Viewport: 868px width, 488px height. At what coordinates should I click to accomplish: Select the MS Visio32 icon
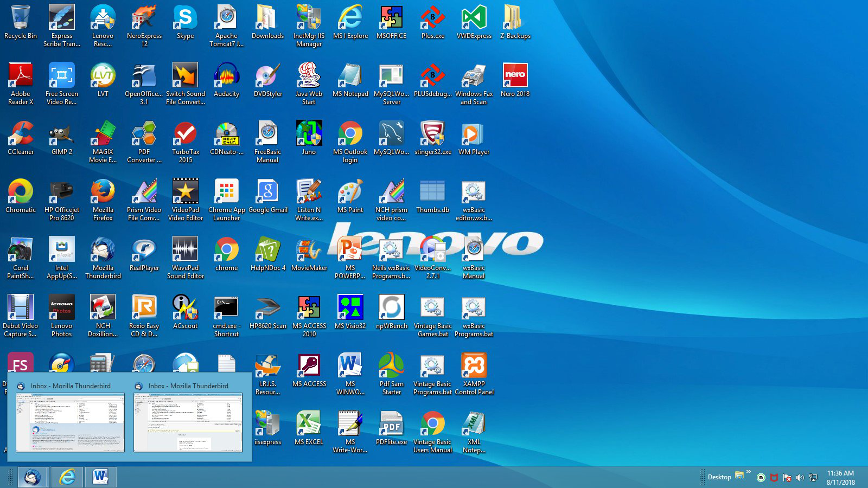pyautogui.click(x=350, y=313)
